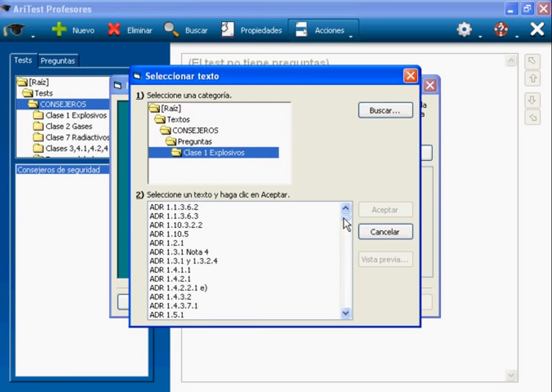Select CONSEJEROS in dialog category tree
This screenshot has height=392, width=552.
189,130
